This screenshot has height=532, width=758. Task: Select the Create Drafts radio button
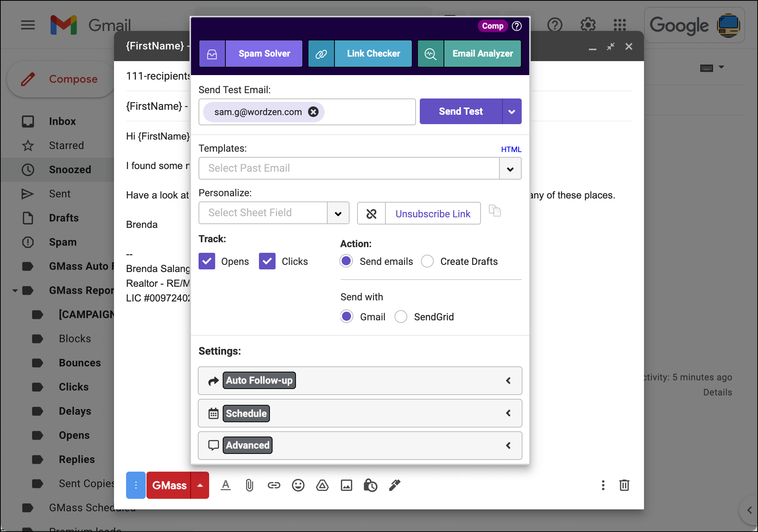coord(427,261)
